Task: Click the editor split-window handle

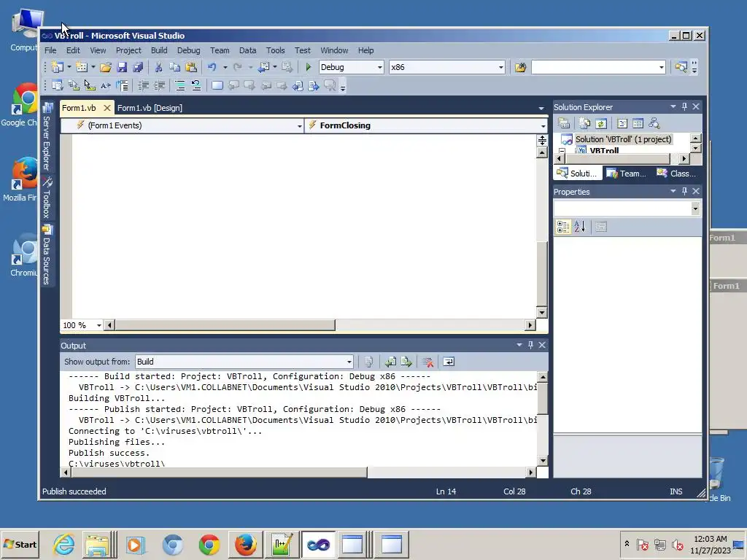Action: pyautogui.click(x=542, y=140)
